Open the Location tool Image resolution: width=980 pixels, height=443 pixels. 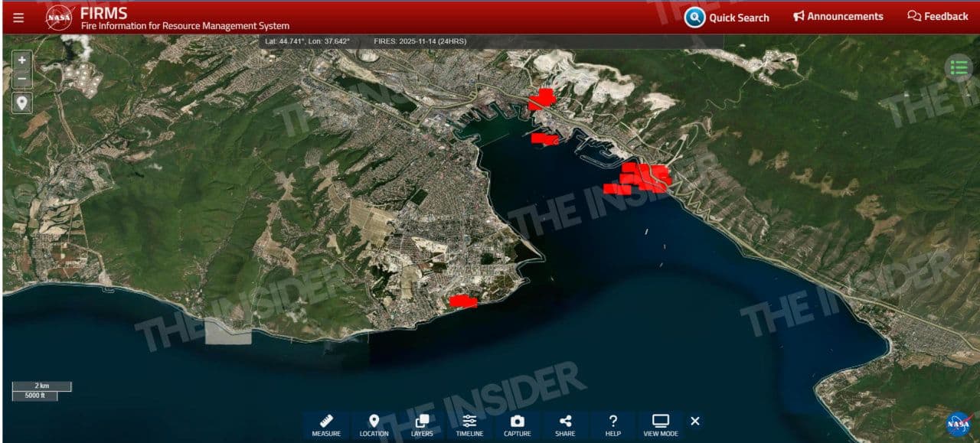click(374, 425)
